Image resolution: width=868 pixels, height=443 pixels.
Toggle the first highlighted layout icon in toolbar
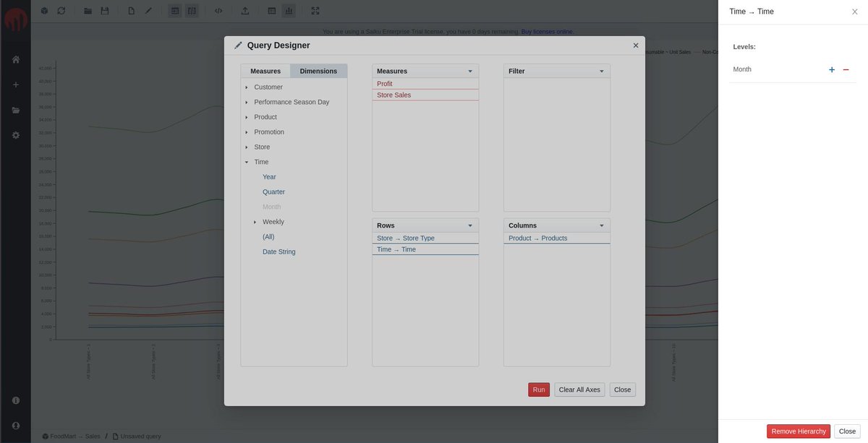(x=175, y=11)
